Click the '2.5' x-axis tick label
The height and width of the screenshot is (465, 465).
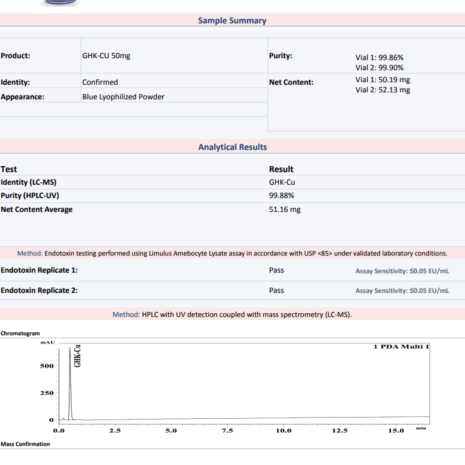pos(115,431)
